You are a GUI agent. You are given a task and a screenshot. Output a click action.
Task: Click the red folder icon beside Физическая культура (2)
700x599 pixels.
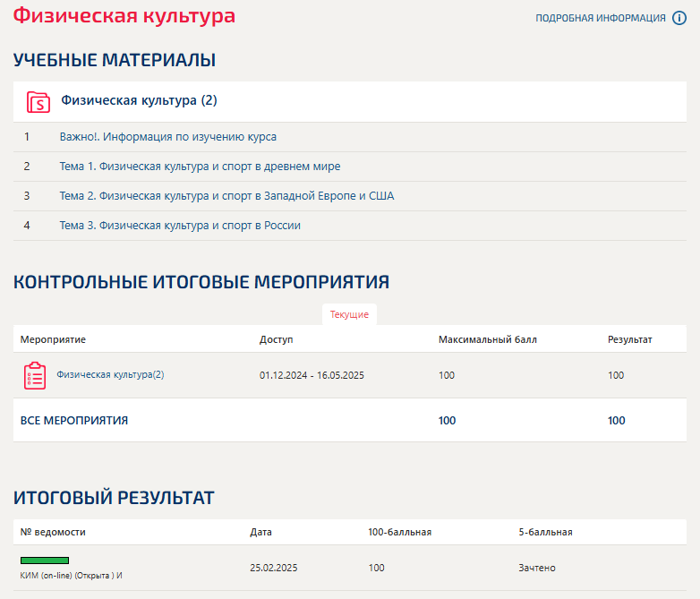tap(38, 102)
